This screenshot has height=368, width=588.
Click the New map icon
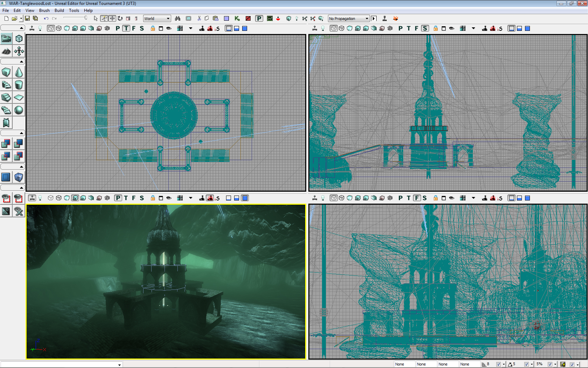click(6, 19)
